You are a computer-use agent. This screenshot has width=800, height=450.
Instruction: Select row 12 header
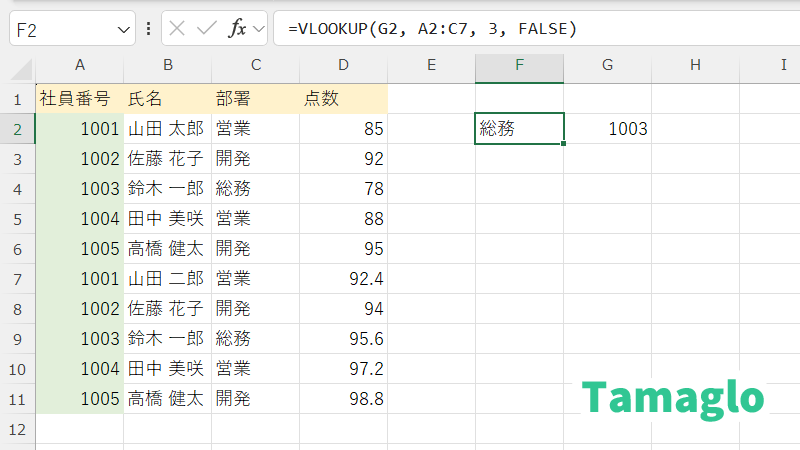(x=17, y=428)
